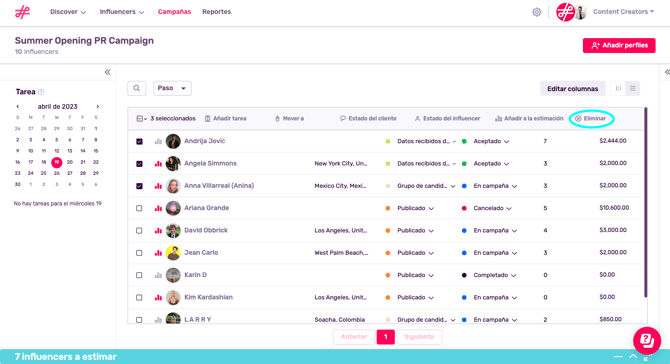Open Influencers menu dropdown
The height and width of the screenshot is (364, 670).
point(122,12)
